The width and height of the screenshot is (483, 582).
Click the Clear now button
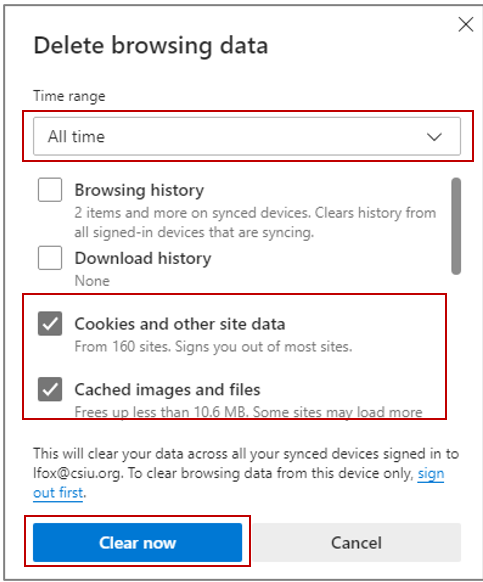pos(137,542)
